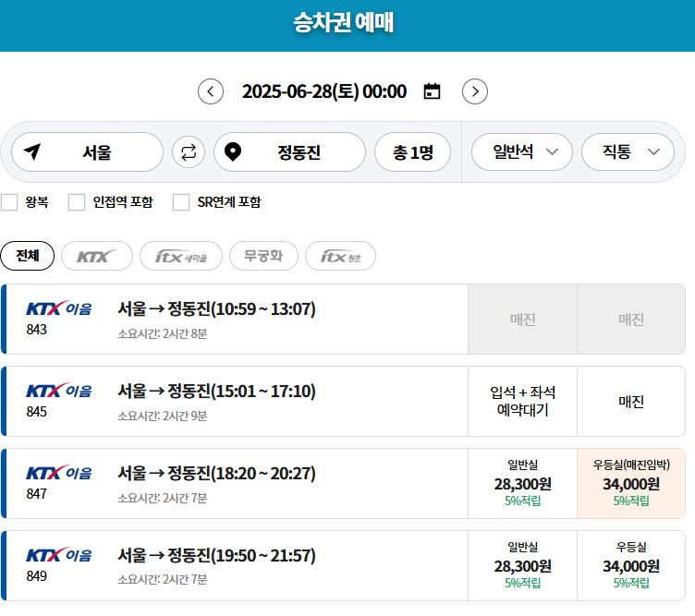This screenshot has height=616, width=695.
Task: Book 일반실 28,300원 on train 847
Action: point(522,483)
